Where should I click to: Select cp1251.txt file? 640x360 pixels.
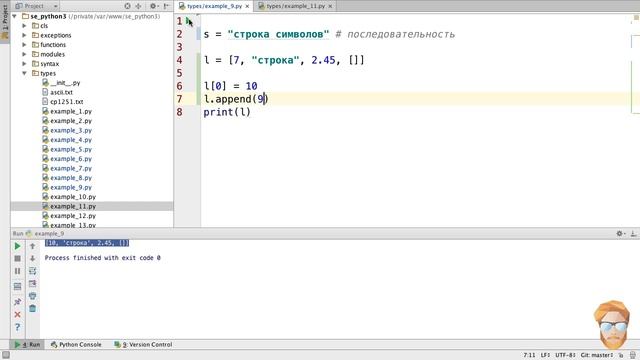point(63,102)
